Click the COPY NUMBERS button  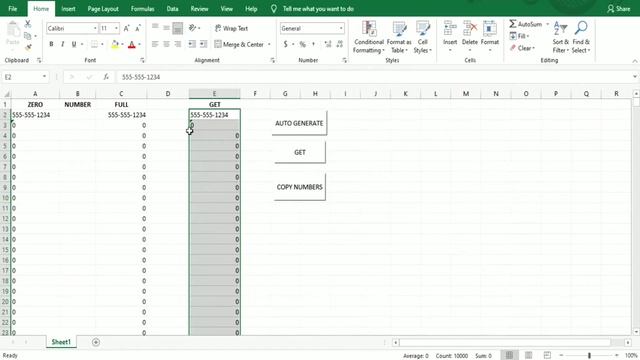tap(300, 187)
